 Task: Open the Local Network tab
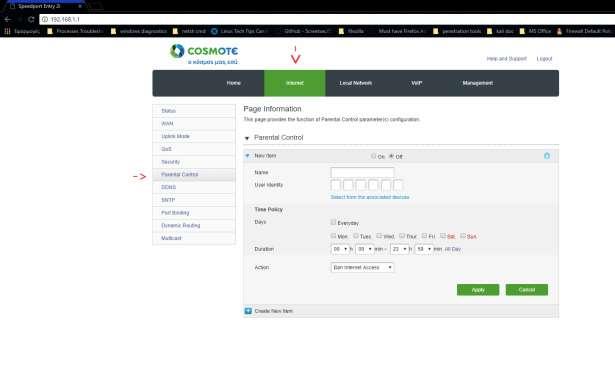point(356,83)
